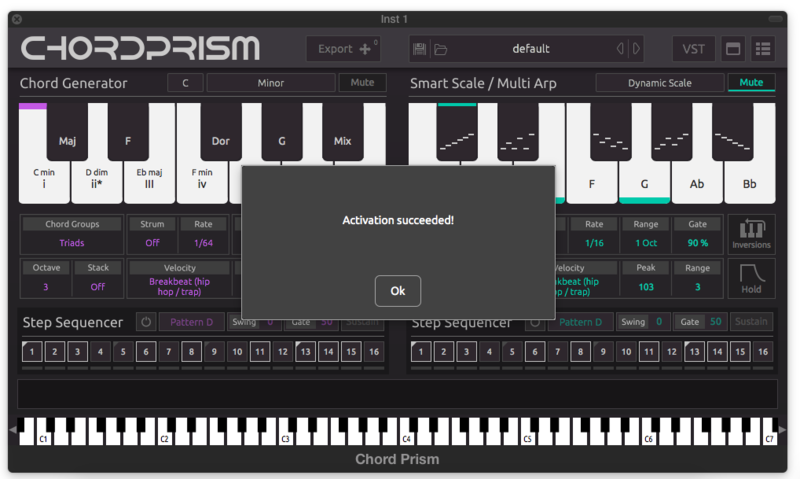This screenshot has height=479, width=800.
Task: Open the right Pattern D dropdown
Action: (x=580, y=322)
